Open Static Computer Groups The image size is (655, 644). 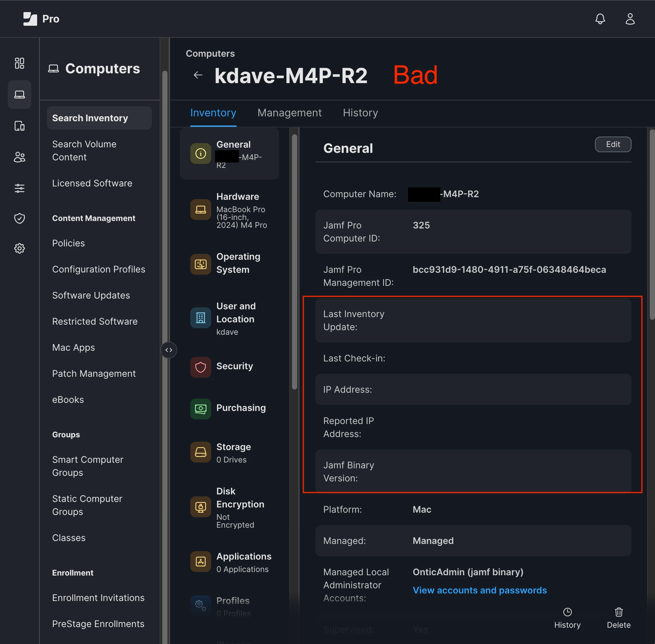pyautogui.click(x=87, y=505)
